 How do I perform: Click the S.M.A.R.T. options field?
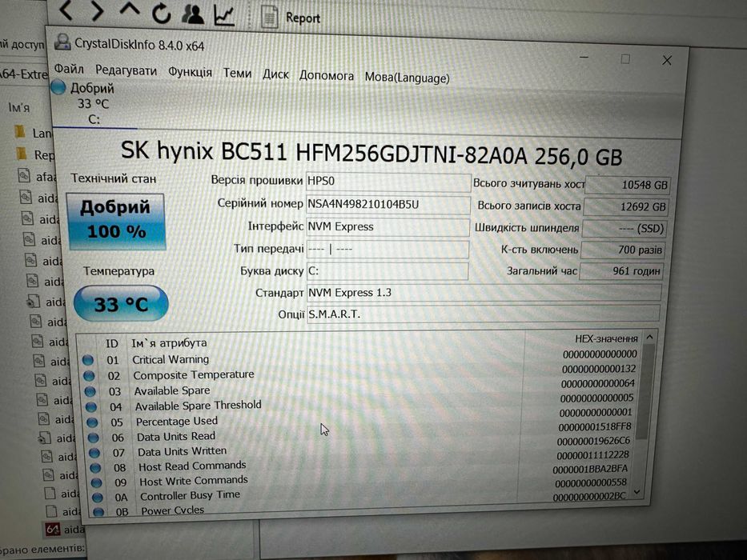coord(483,314)
